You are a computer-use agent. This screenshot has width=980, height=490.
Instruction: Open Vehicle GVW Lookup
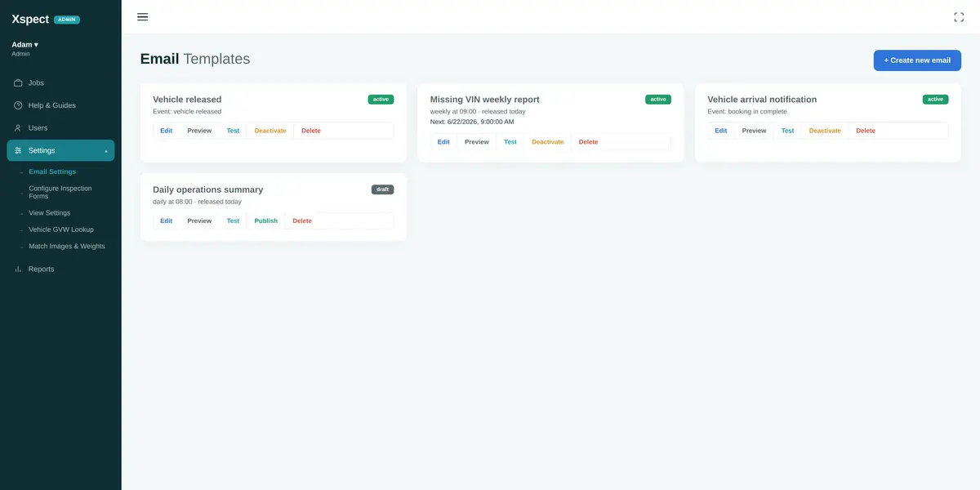tap(61, 229)
